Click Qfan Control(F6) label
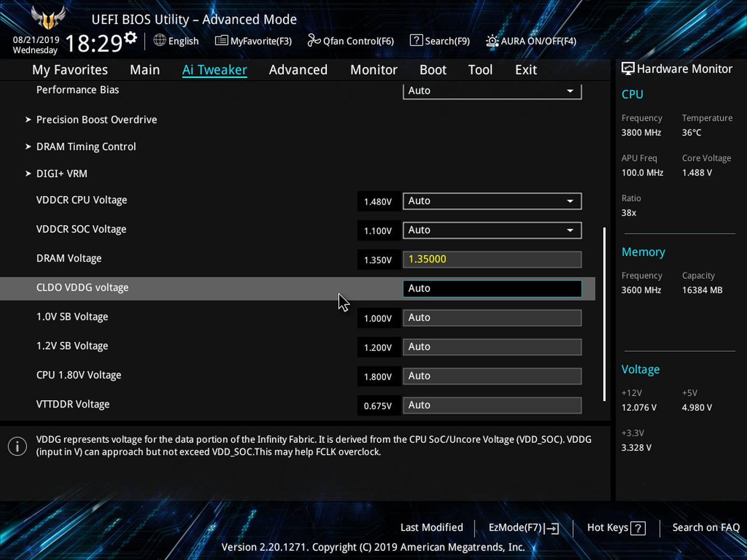This screenshot has height=560, width=747. [x=358, y=41]
